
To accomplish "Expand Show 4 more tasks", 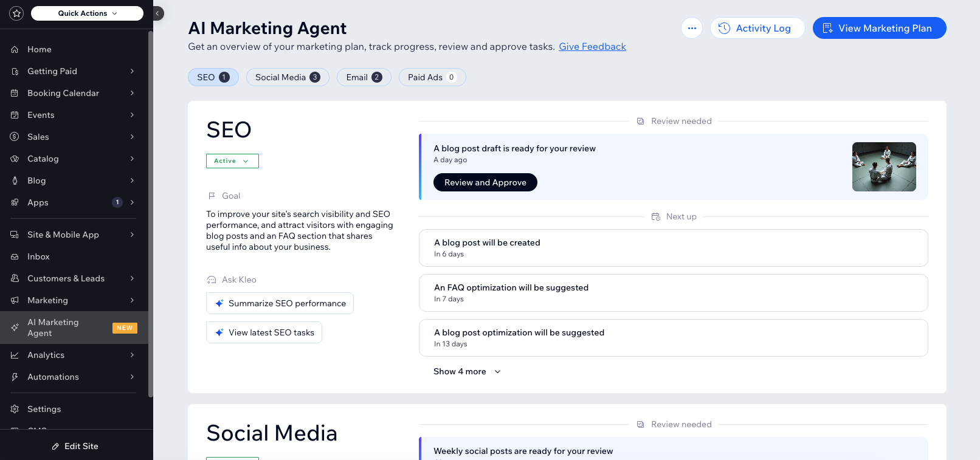I will coord(467,371).
